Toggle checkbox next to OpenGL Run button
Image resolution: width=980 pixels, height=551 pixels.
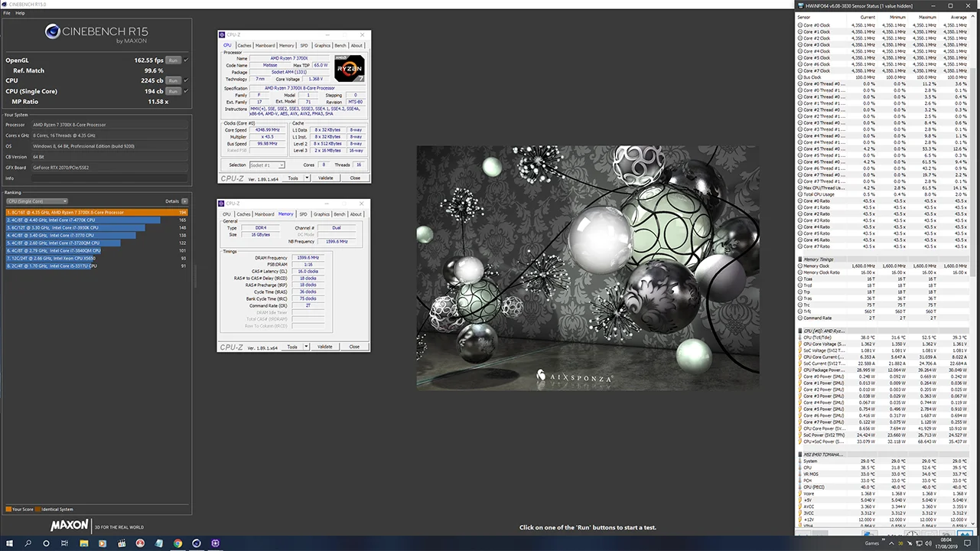coord(186,60)
